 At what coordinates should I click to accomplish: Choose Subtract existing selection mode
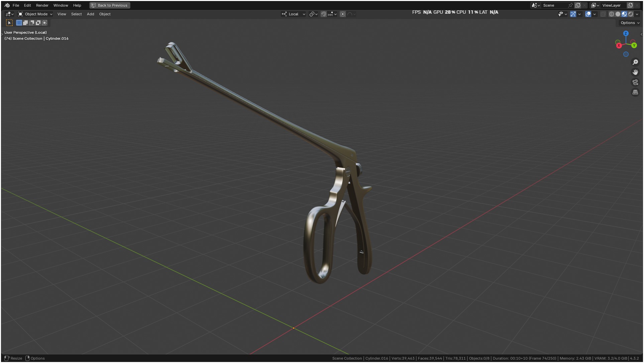pos(32,23)
